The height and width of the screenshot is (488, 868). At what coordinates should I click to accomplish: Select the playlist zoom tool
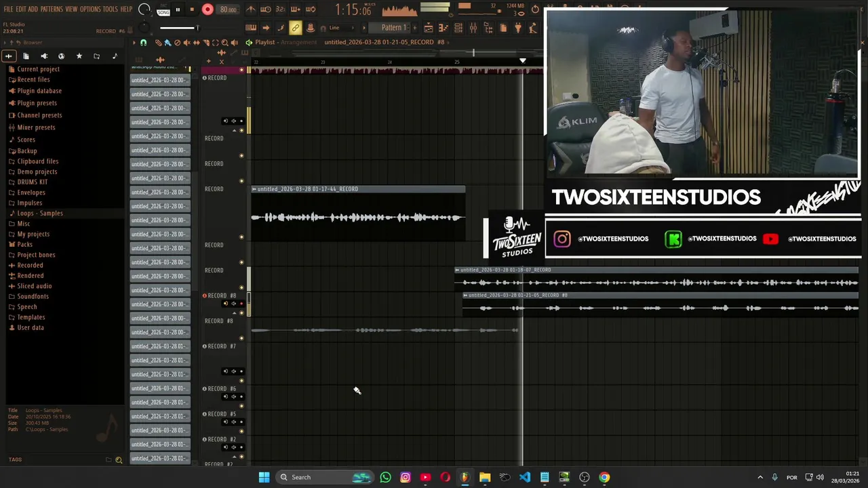point(225,43)
